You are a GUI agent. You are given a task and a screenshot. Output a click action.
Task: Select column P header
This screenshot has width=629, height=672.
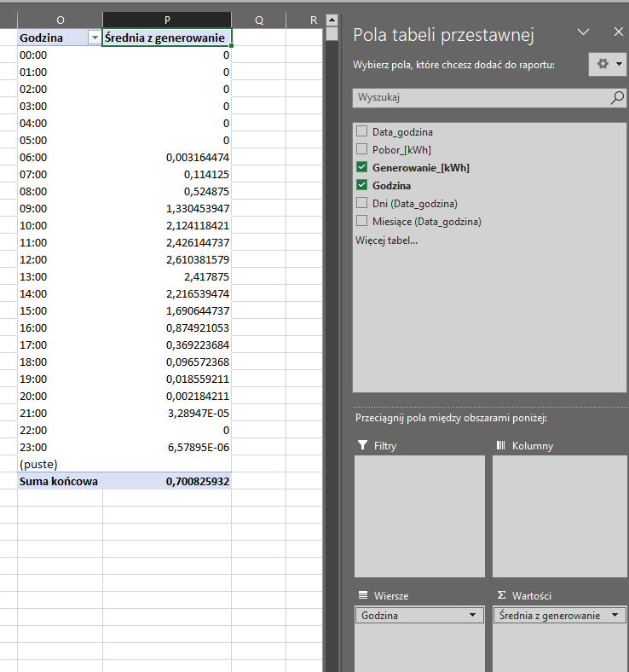pyautogui.click(x=166, y=20)
